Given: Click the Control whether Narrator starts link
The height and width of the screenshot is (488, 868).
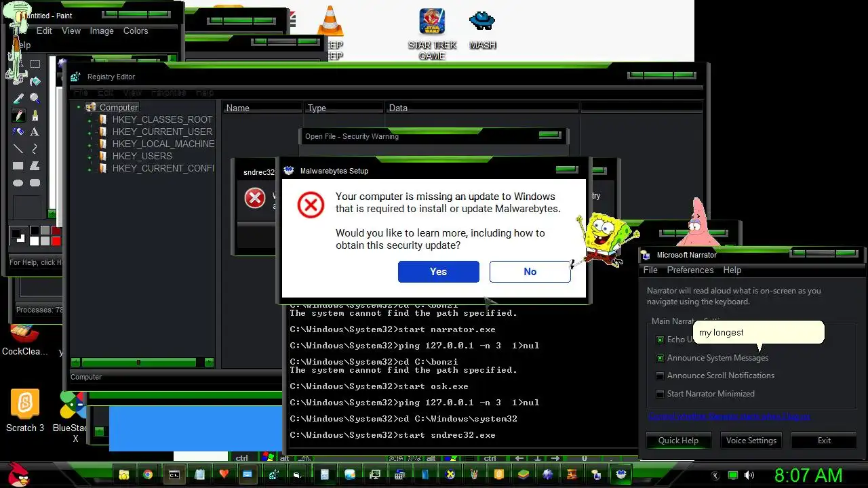Looking at the screenshot, I should coord(729,416).
